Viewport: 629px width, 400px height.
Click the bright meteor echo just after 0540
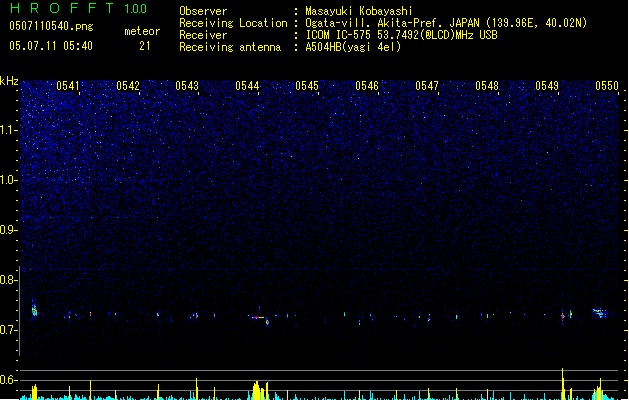tap(34, 309)
